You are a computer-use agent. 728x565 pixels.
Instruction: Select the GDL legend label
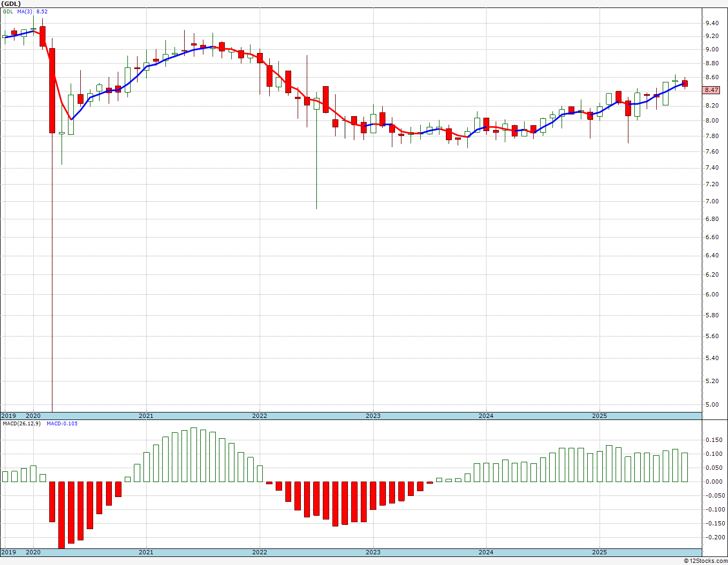tap(7, 11)
